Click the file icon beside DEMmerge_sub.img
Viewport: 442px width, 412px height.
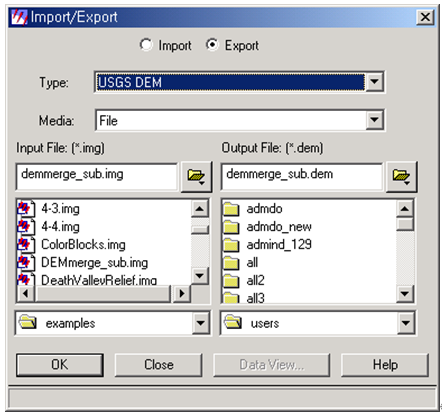point(26,263)
